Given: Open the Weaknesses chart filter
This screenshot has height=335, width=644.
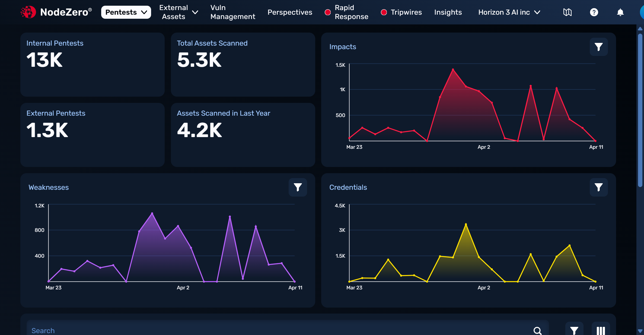Looking at the screenshot, I should [298, 187].
